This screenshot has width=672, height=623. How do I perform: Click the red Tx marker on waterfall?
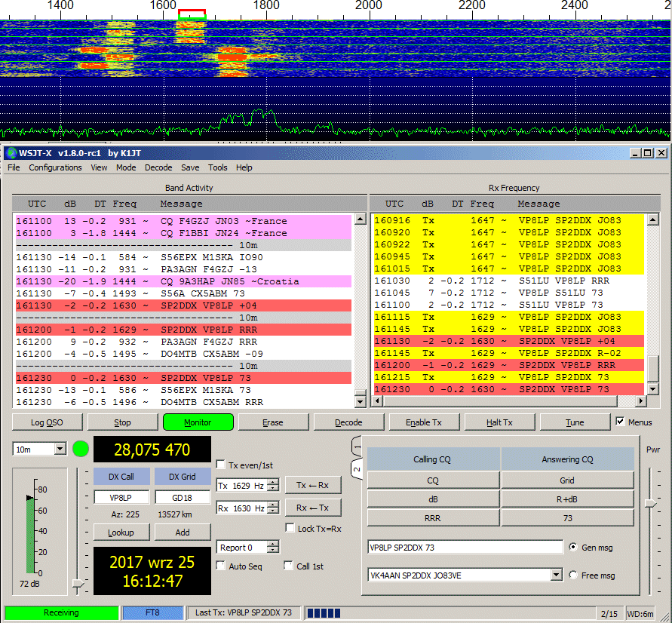pyautogui.click(x=192, y=11)
